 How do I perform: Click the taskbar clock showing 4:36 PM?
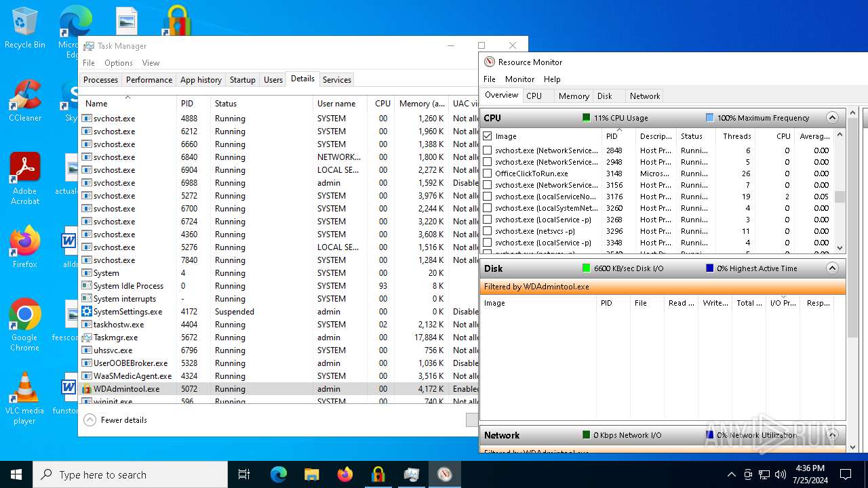809,474
